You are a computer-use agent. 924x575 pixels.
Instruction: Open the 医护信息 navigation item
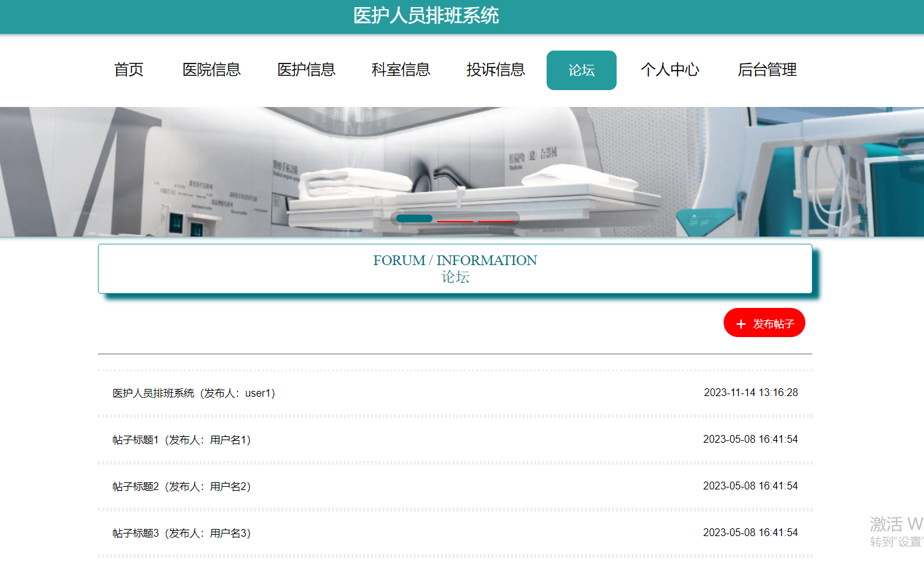coord(306,70)
